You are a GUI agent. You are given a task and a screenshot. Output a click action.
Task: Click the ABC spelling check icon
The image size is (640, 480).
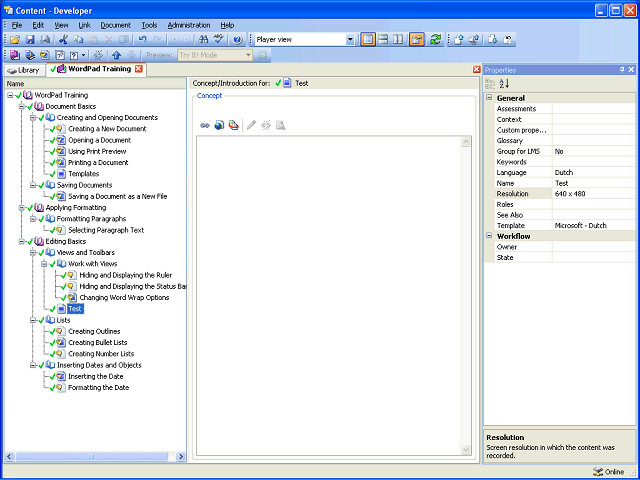tap(219, 40)
